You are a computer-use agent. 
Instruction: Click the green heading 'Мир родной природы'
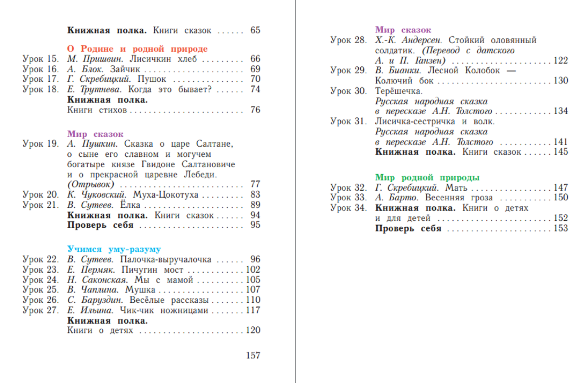[x=427, y=178]
